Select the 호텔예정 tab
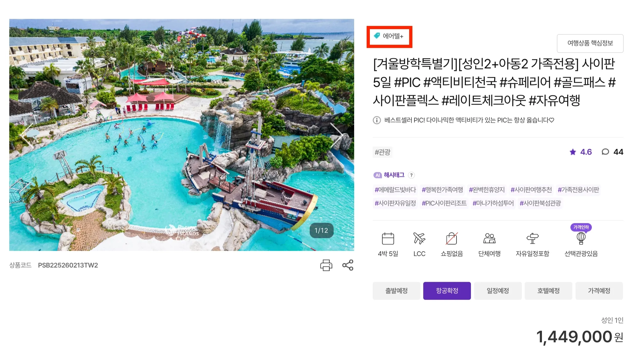 (x=548, y=291)
